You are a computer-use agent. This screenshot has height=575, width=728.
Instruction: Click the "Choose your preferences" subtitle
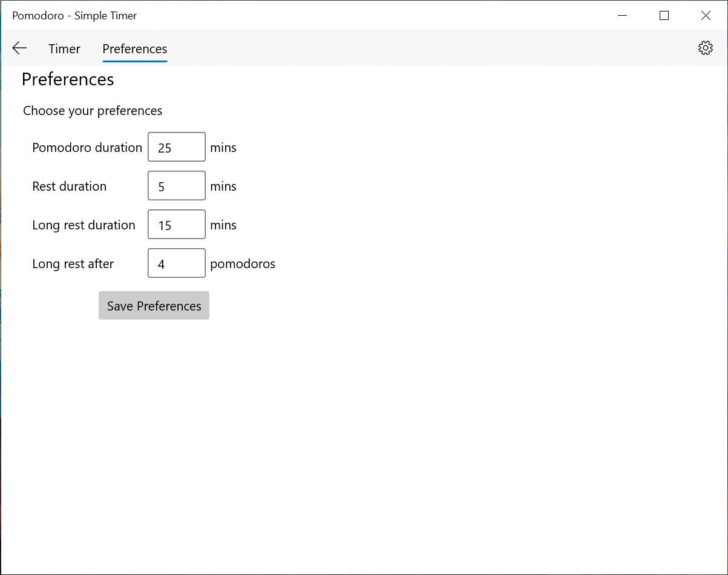coord(93,111)
